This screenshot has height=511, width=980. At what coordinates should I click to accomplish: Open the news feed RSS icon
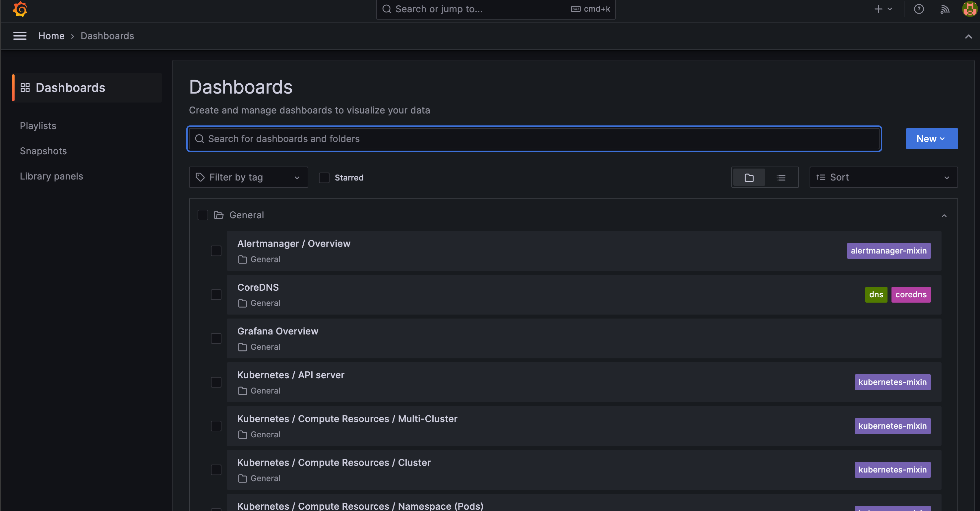click(945, 9)
